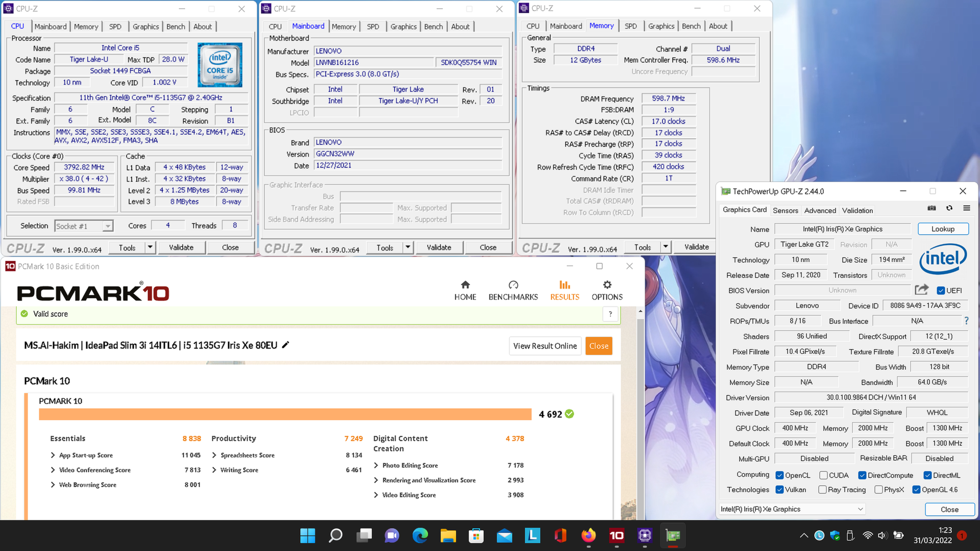Toggle the DirectML checkbox
This screenshot has height=551, width=980.
927,475
